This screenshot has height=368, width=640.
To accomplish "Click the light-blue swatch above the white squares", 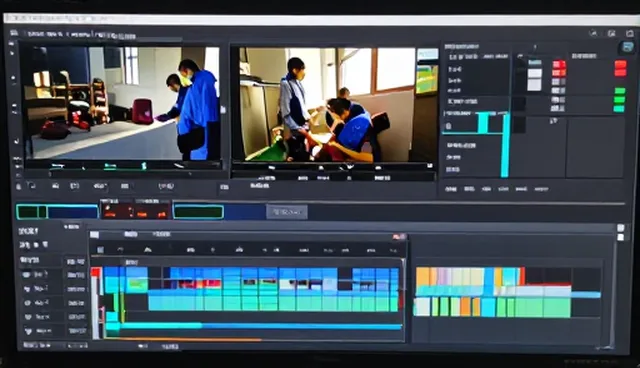I will [534, 62].
